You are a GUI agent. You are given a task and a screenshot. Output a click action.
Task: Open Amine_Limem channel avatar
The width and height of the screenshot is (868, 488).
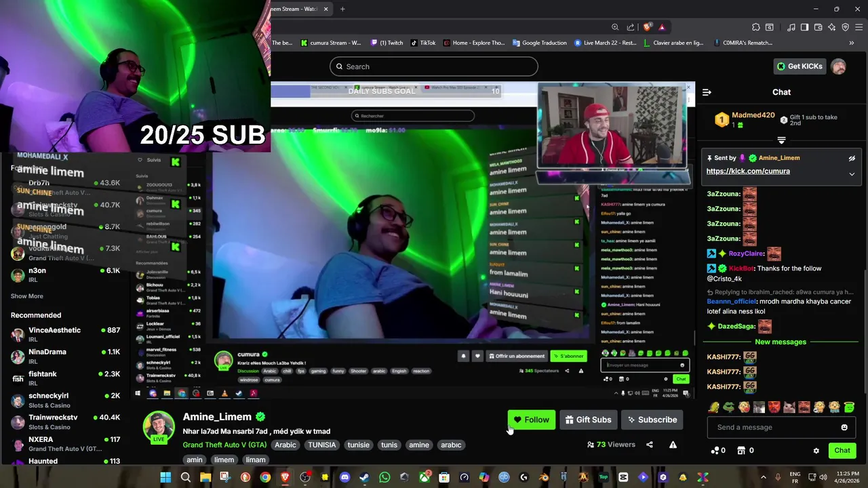(x=159, y=426)
